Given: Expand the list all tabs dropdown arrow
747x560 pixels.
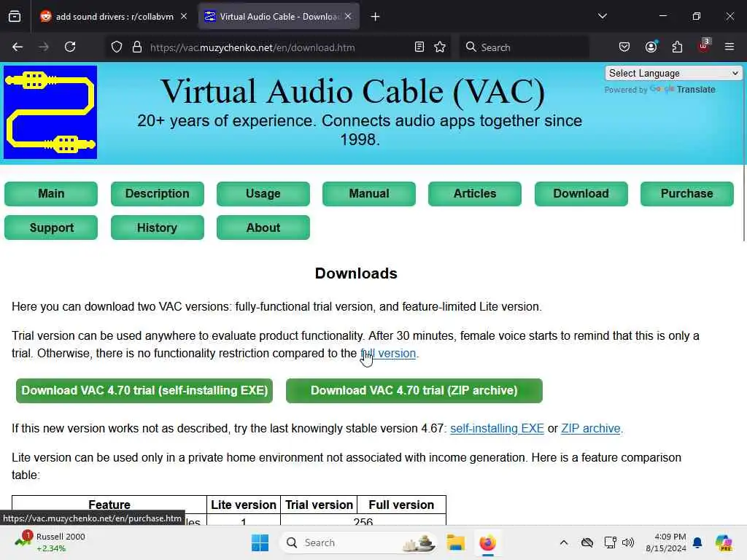Looking at the screenshot, I should click(602, 16).
